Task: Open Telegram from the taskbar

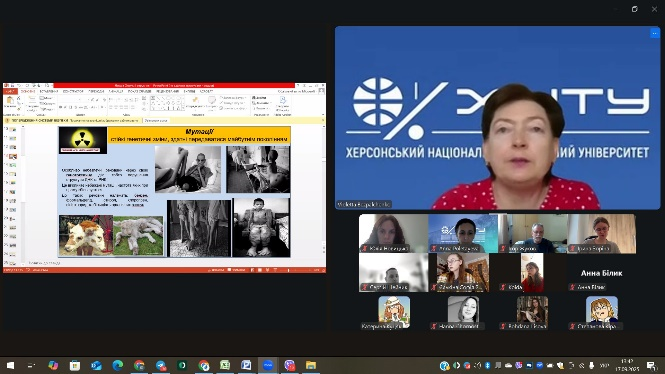Action: (x=161, y=365)
